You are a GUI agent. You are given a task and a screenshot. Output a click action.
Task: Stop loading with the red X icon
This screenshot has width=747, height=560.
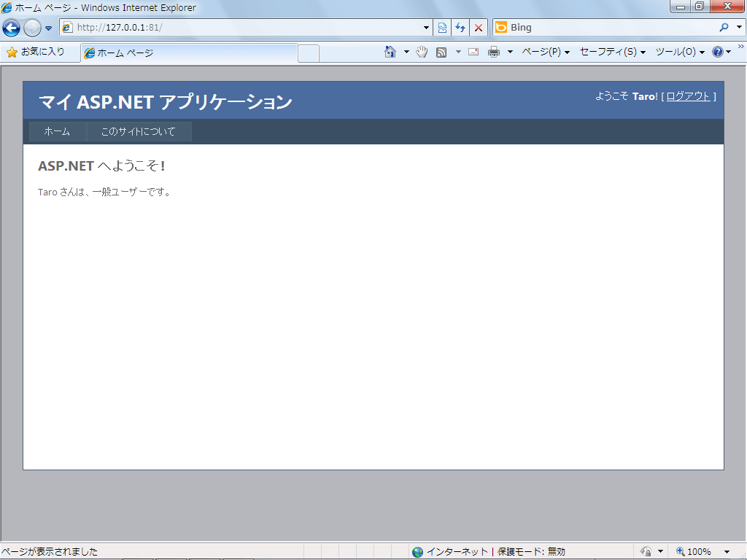pyautogui.click(x=479, y=28)
